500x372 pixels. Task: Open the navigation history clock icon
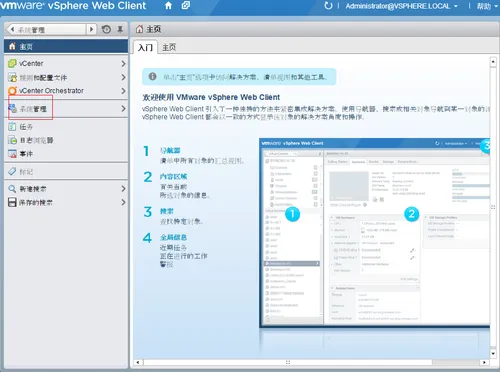pyautogui.click(x=106, y=29)
